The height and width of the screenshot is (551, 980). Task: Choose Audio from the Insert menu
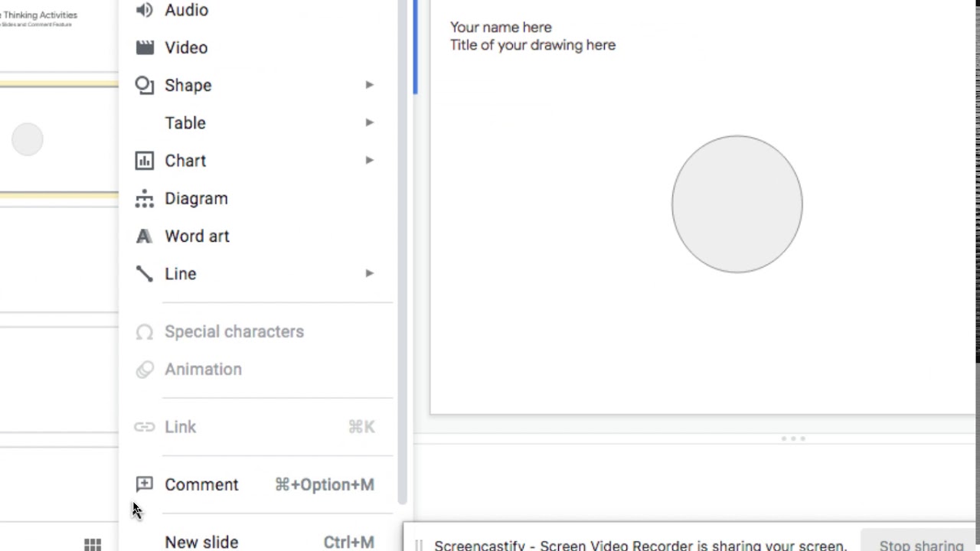260,10
